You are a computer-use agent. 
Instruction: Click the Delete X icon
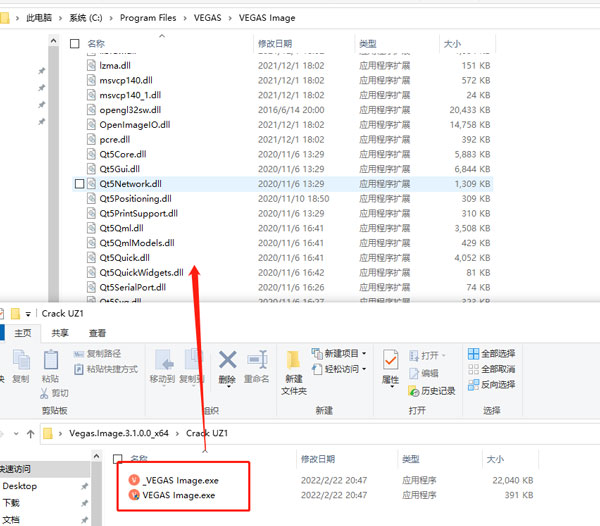[227, 360]
